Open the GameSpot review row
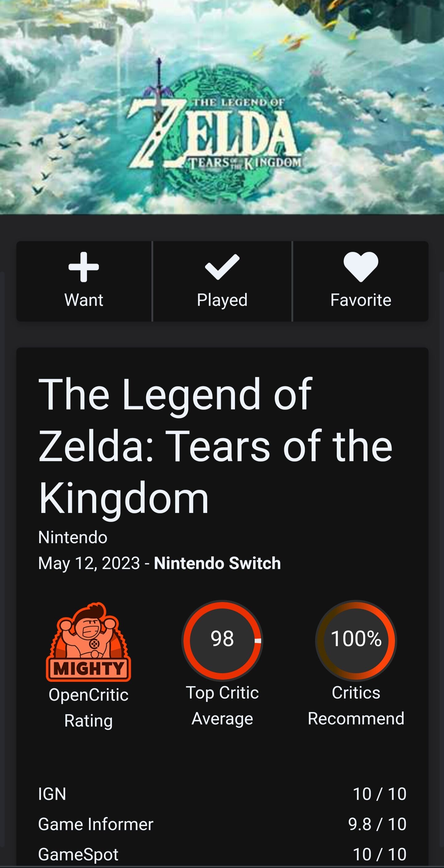 pos(222,854)
